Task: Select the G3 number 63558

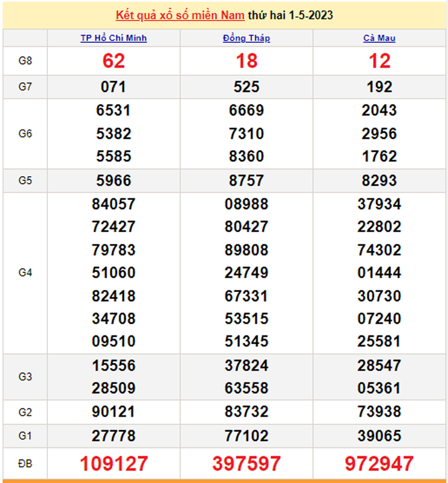Action: pos(246,388)
